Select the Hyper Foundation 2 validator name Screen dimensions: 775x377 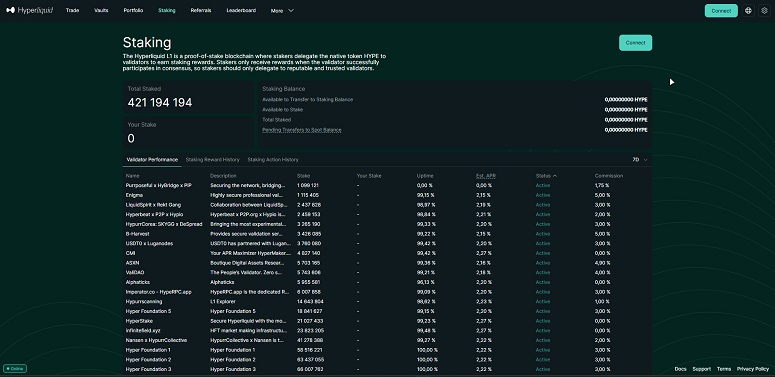pyautogui.click(x=148, y=360)
